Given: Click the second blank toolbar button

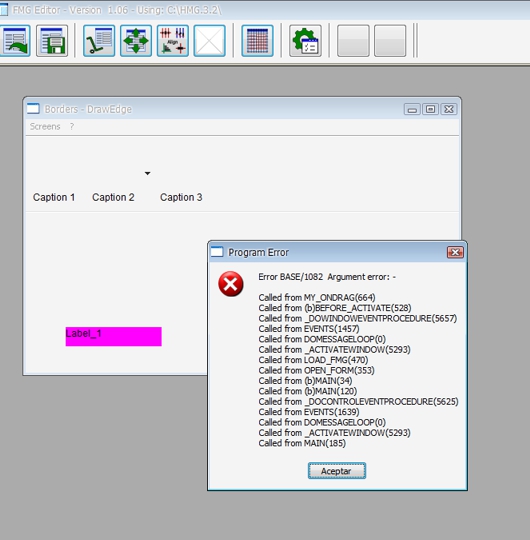Looking at the screenshot, I should click(x=390, y=41).
